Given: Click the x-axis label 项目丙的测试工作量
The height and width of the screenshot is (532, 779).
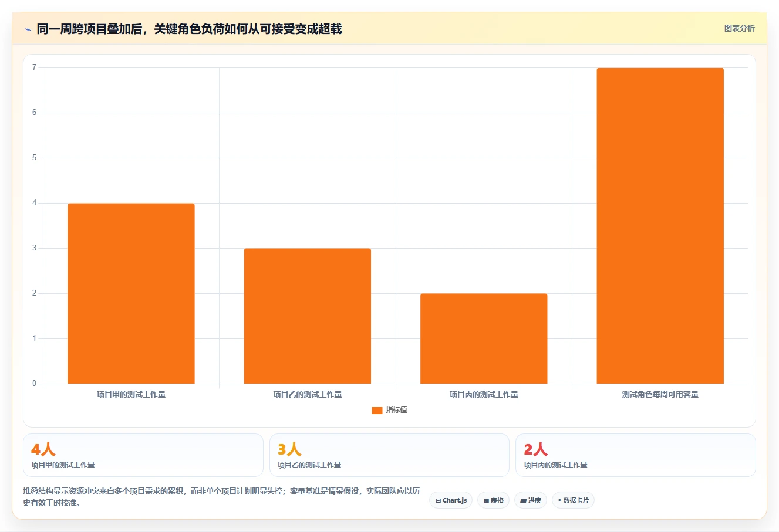Looking at the screenshot, I should (x=484, y=394).
